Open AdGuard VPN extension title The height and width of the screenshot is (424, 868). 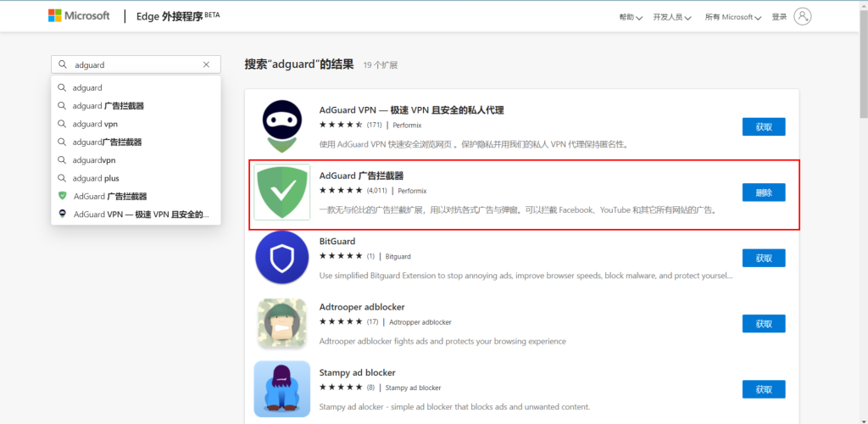click(411, 110)
